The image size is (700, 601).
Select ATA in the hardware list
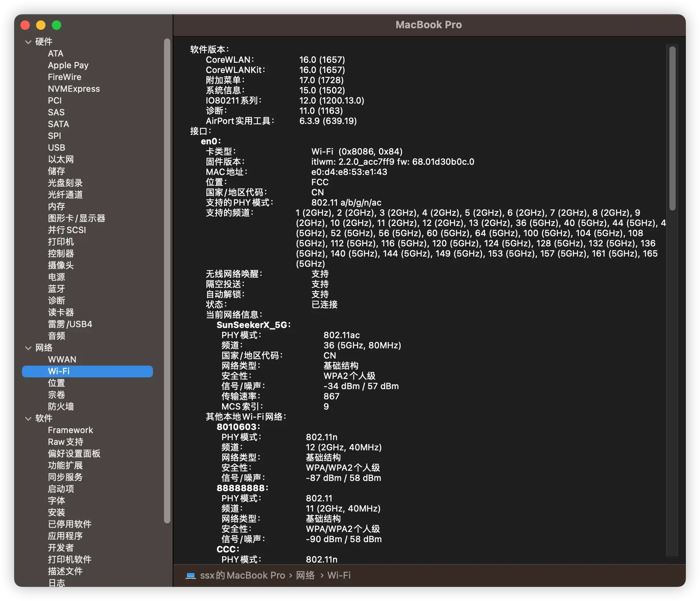click(56, 54)
